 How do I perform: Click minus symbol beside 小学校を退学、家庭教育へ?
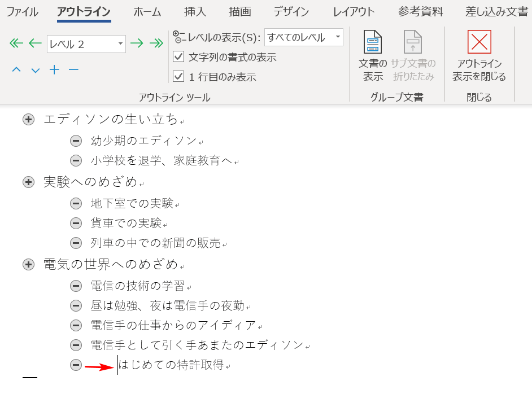pos(76,160)
